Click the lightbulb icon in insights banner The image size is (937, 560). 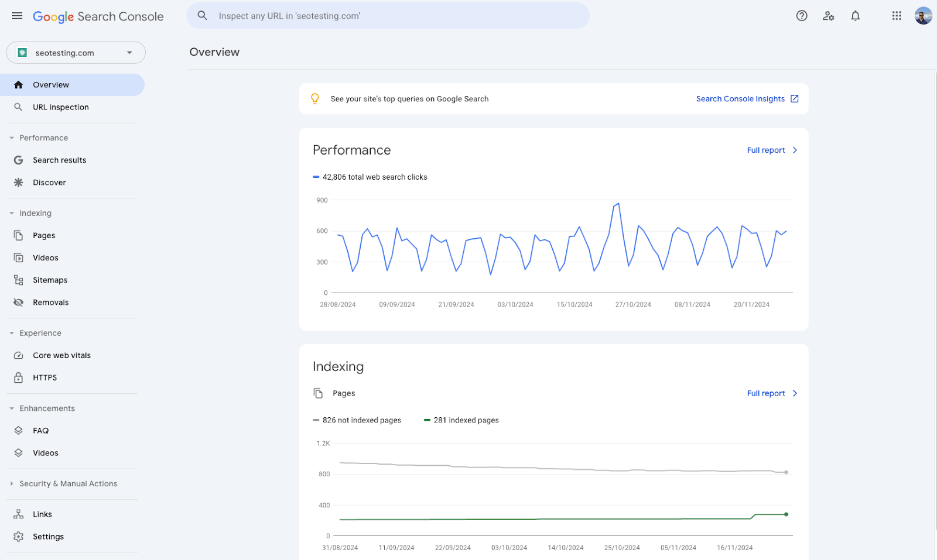pos(315,99)
